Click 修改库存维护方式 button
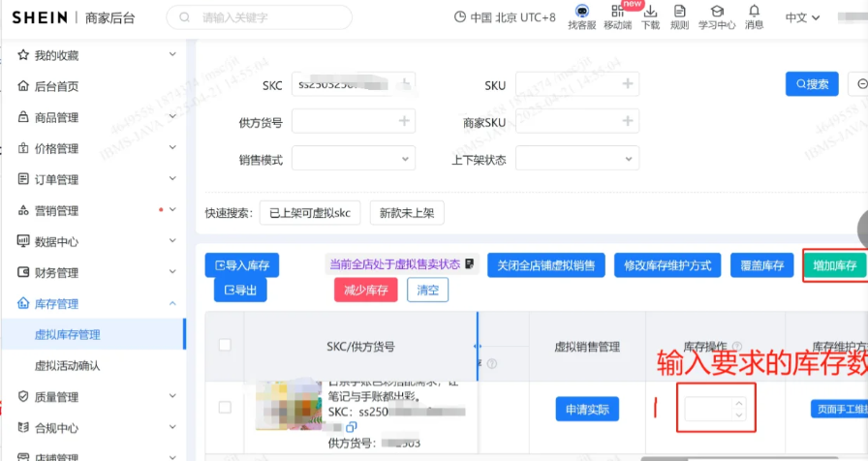The image size is (868, 461). point(667,265)
